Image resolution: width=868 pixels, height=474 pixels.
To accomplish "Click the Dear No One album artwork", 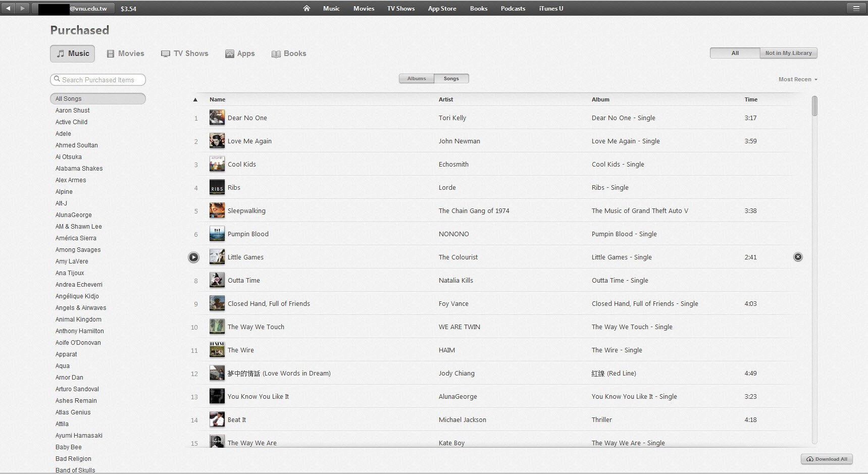I will coord(217,118).
